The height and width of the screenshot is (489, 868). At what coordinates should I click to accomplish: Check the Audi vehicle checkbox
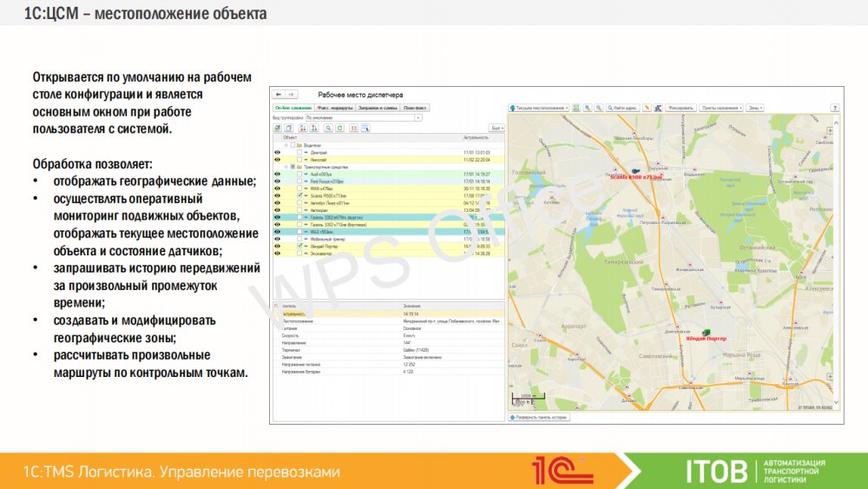(299, 174)
